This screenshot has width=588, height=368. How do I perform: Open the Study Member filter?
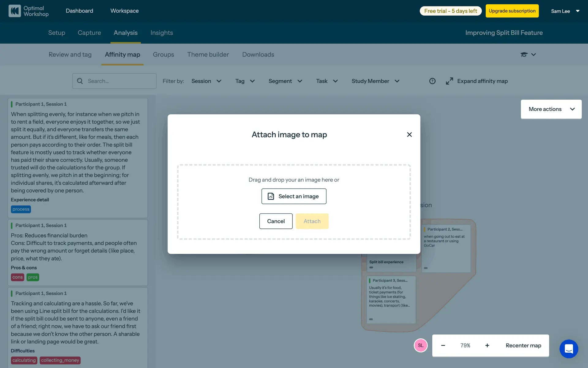point(375,81)
